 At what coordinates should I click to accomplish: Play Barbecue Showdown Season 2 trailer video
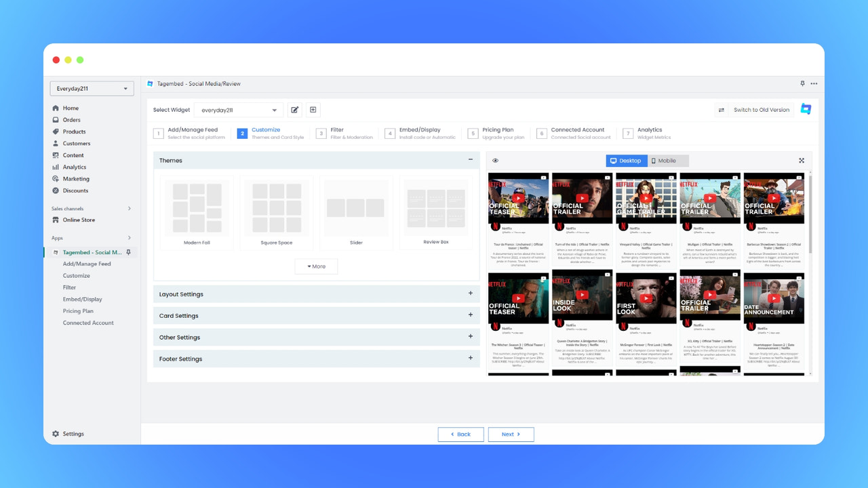pyautogui.click(x=774, y=199)
